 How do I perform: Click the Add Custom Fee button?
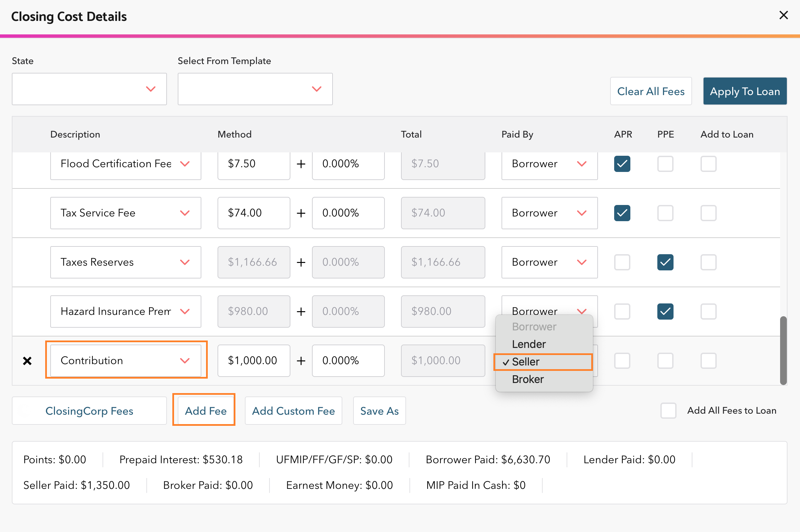coord(294,411)
